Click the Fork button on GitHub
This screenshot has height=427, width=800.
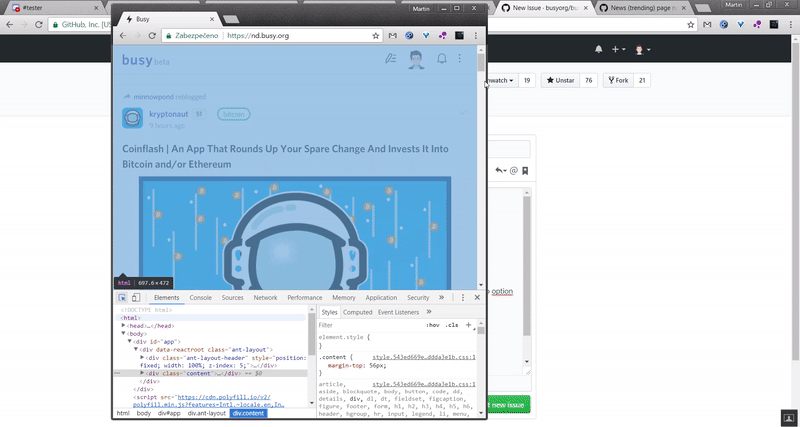click(618, 81)
